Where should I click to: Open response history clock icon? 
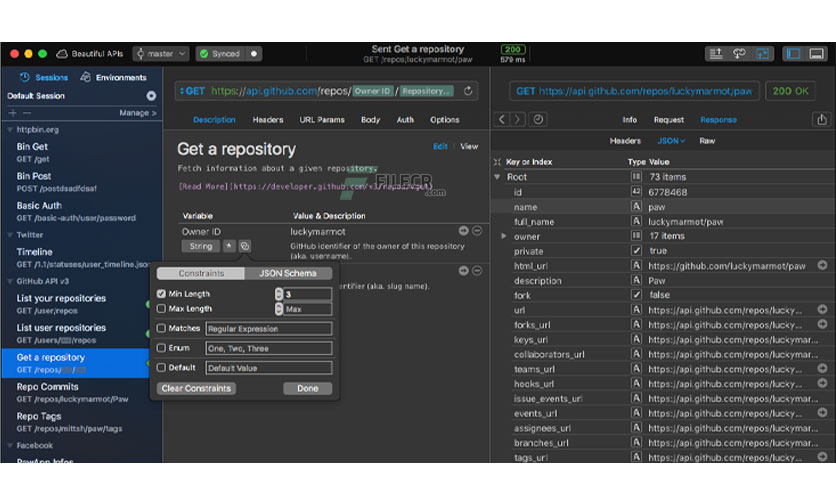538,120
